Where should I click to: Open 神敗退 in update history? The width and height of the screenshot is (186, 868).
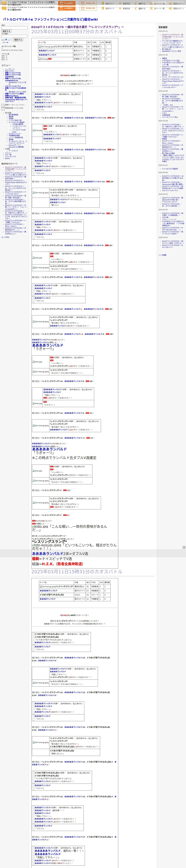pos(164,58)
